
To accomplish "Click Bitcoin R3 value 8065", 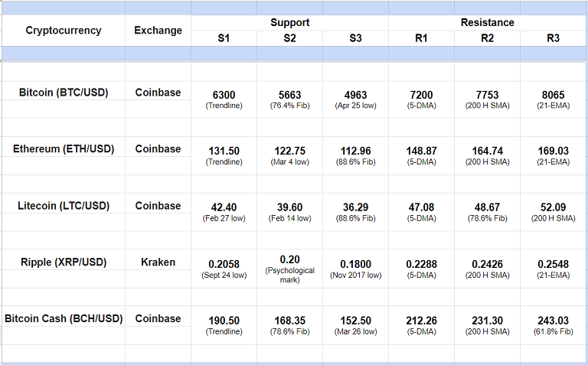I will point(553,95).
